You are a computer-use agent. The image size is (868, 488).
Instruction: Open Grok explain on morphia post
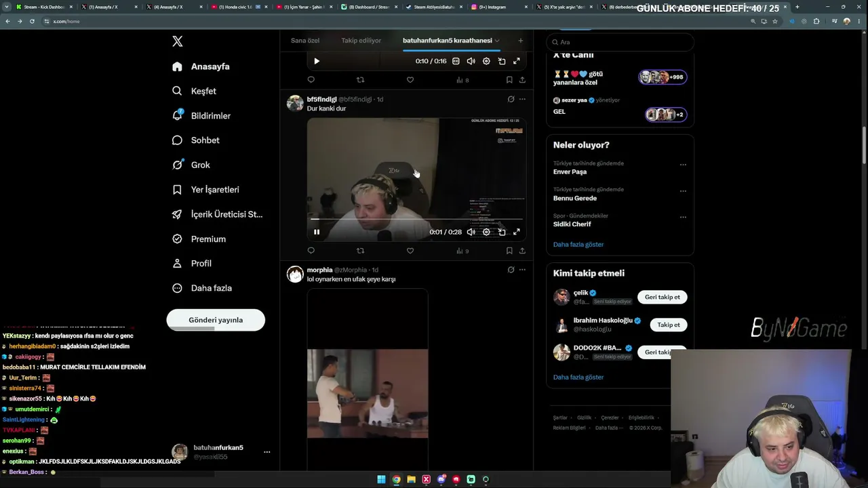511,270
